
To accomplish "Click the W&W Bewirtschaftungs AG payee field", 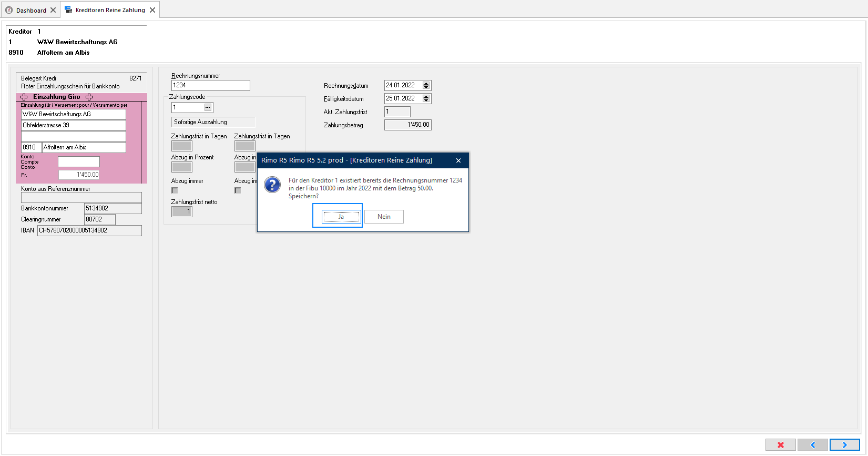I will tap(74, 114).
